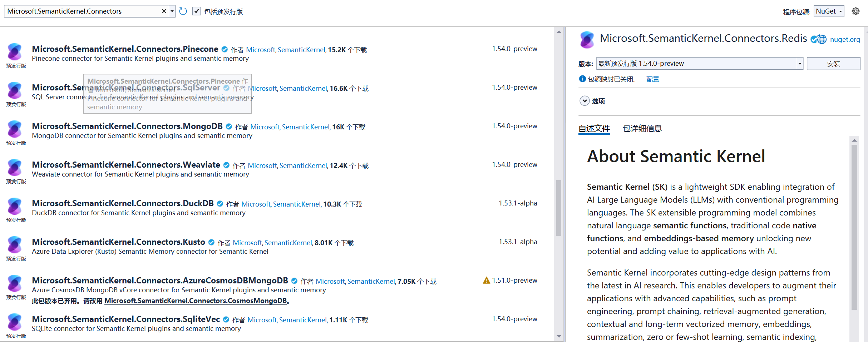
Task: Click verified badge next to MongoDB package
Action: (229, 127)
